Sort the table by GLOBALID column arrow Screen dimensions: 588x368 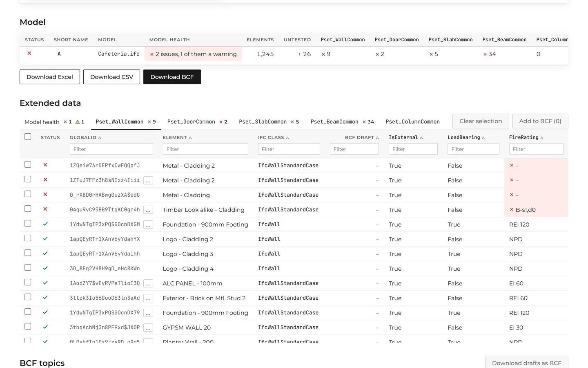pos(100,138)
